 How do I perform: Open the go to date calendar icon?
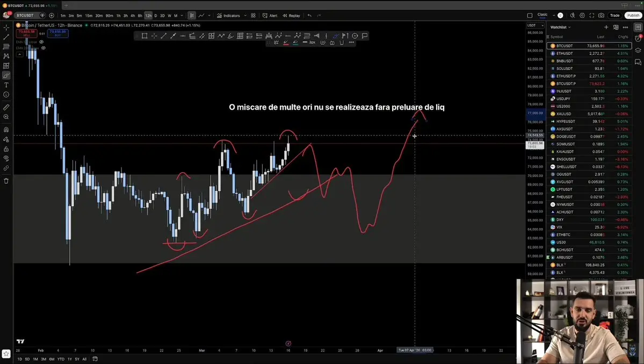pyautogui.click(x=95, y=359)
